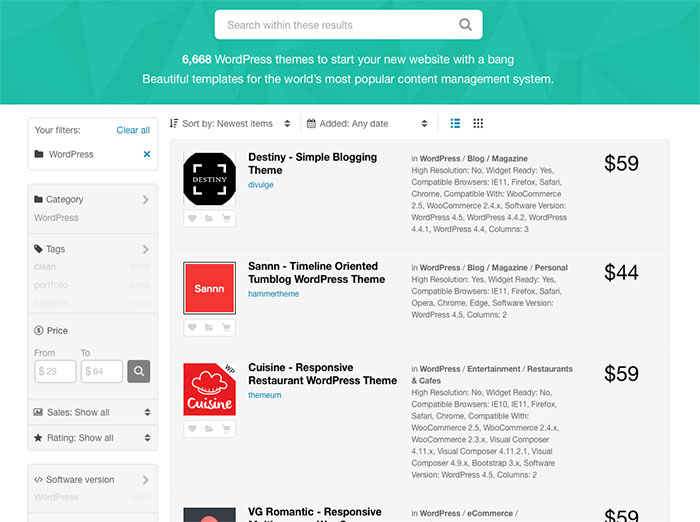Click the calendar icon beside Added
The height and width of the screenshot is (522, 700).
point(311,123)
